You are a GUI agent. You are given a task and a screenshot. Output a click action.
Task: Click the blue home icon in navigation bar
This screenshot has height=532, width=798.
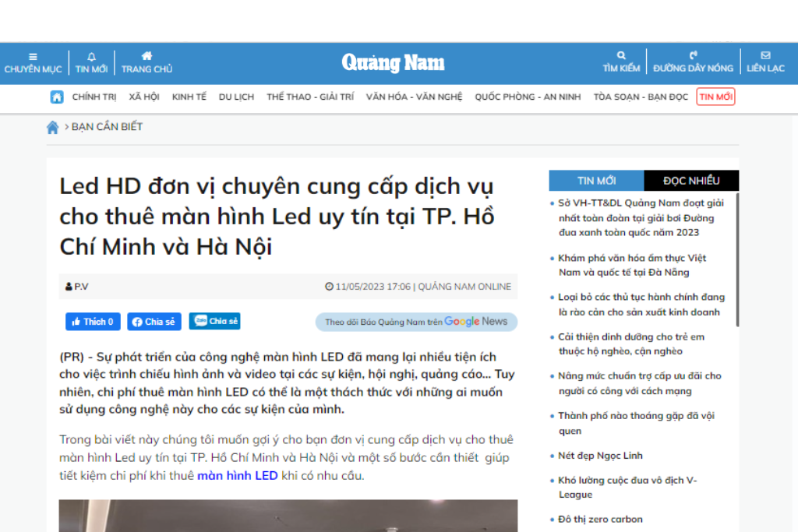(57, 97)
